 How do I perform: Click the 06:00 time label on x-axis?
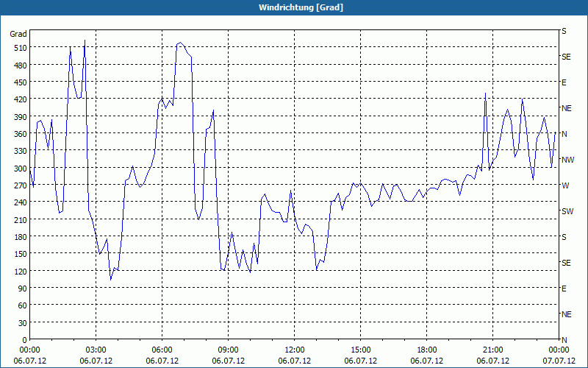tap(162, 350)
